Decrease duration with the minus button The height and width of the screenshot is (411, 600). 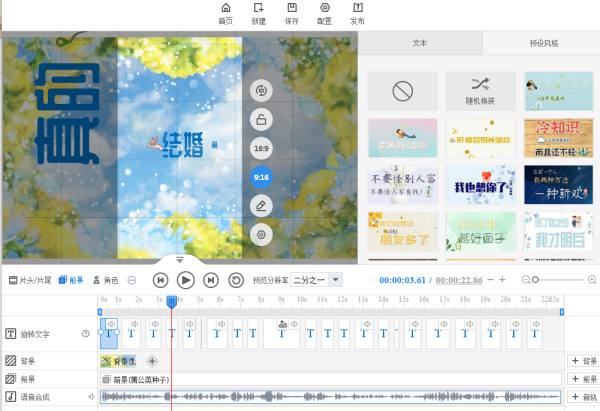[x=490, y=280]
